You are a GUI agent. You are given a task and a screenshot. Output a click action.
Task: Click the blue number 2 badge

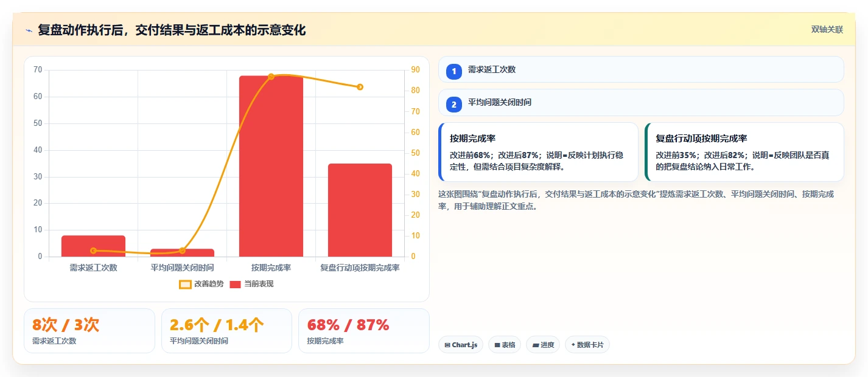453,105
